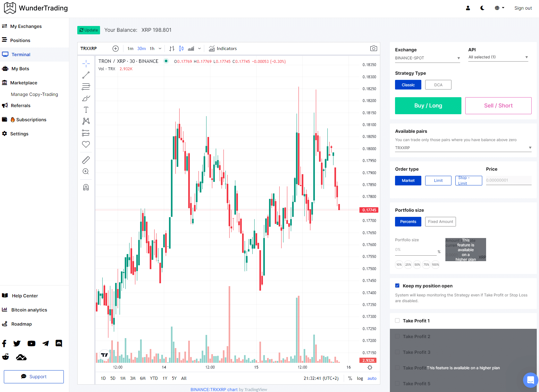Click the Support button
This screenshot has height=392, width=539.
(x=34, y=377)
